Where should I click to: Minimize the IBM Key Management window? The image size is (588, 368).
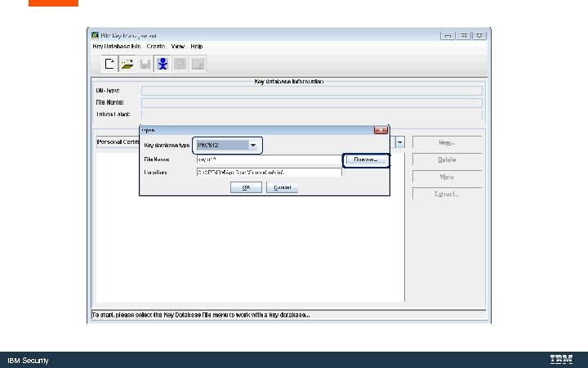click(x=448, y=36)
